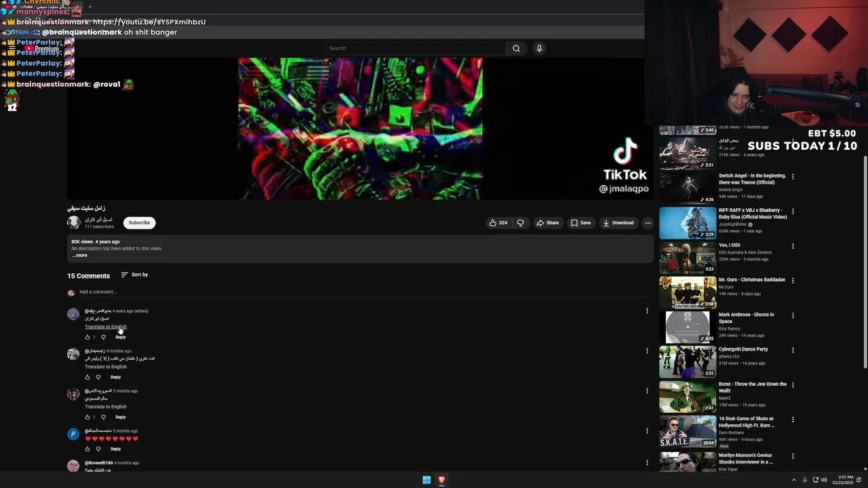Open Cybergoth Dance Party video title

click(x=743, y=349)
